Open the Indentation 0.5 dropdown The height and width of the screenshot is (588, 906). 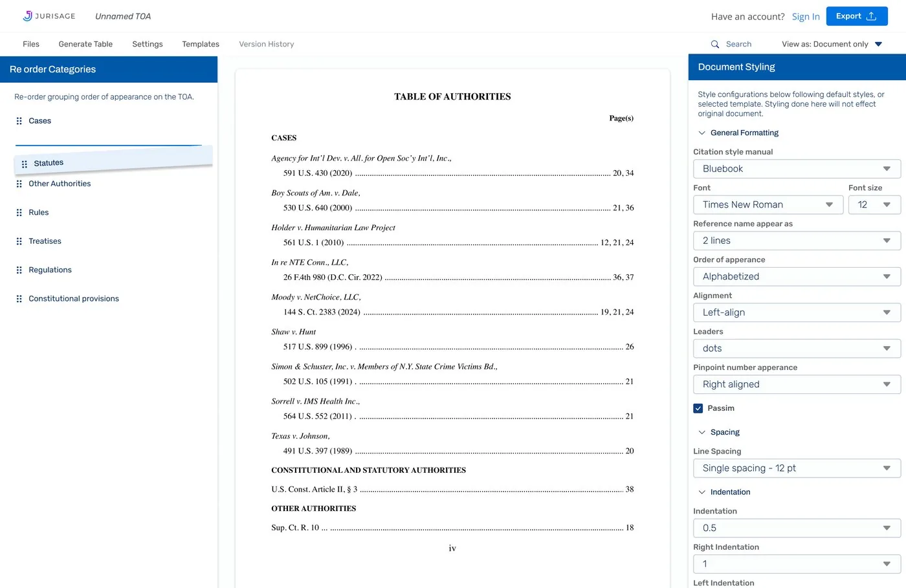tap(797, 528)
